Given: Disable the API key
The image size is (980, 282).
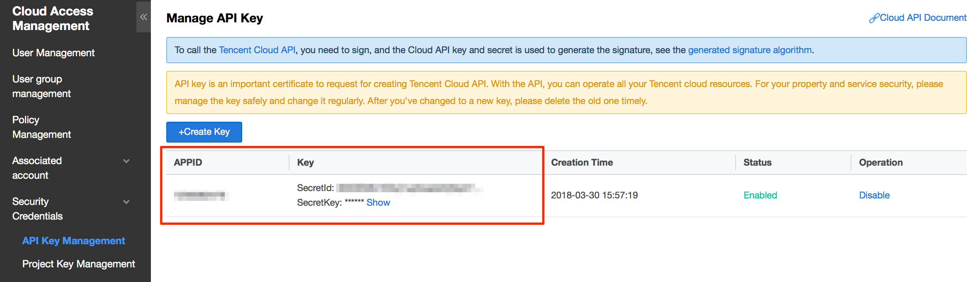Looking at the screenshot, I should click(874, 195).
